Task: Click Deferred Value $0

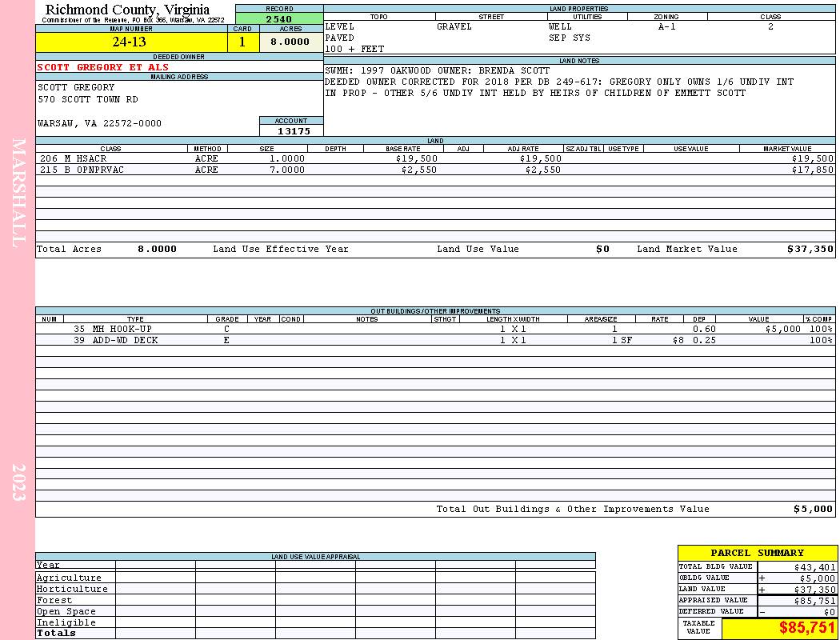Action: tap(830, 612)
